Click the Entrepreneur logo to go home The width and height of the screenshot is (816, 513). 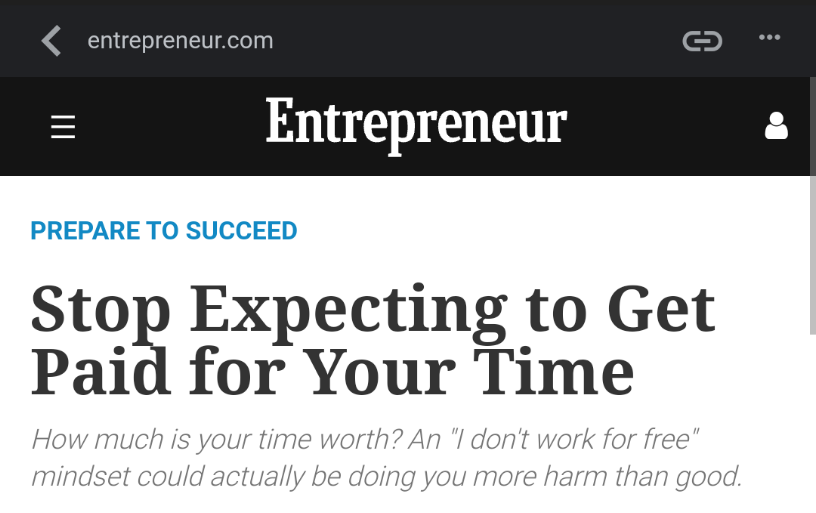pyautogui.click(x=416, y=125)
